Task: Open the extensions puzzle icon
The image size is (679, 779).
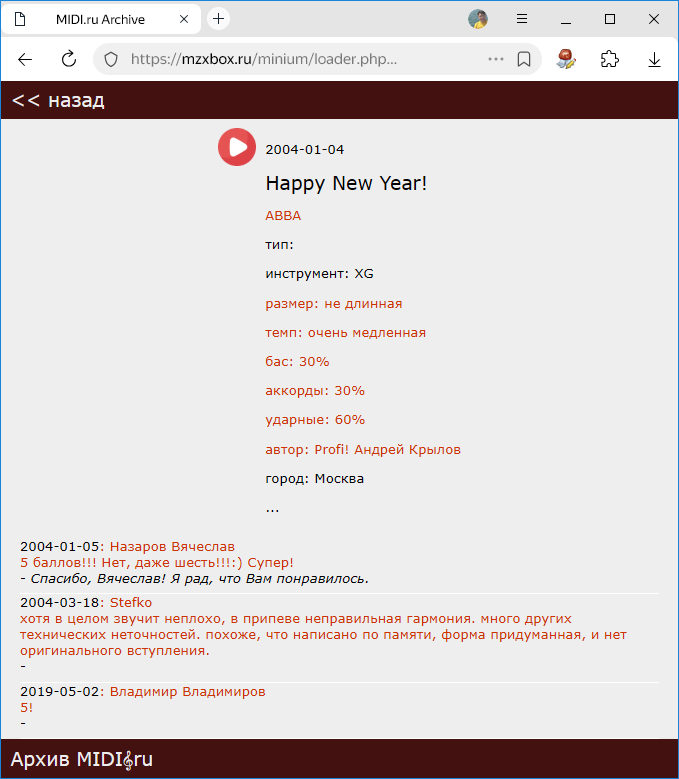Action: click(609, 59)
